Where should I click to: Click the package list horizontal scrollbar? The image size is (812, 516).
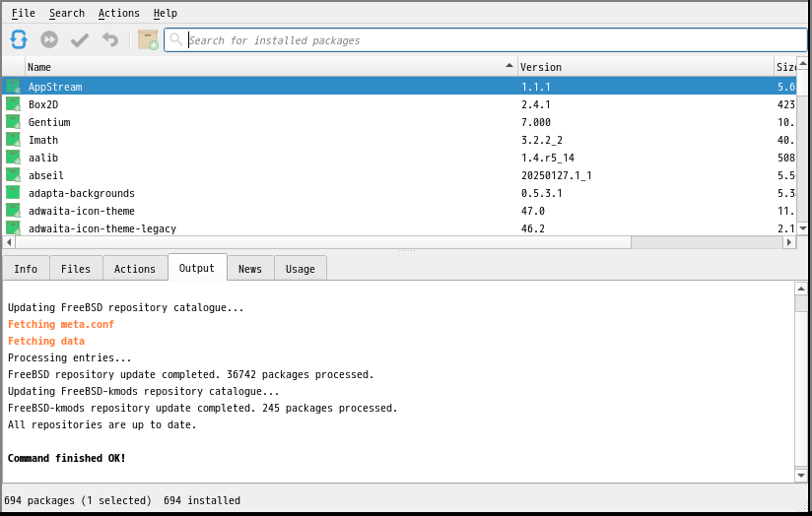pyautogui.click(x=394, y=242)
